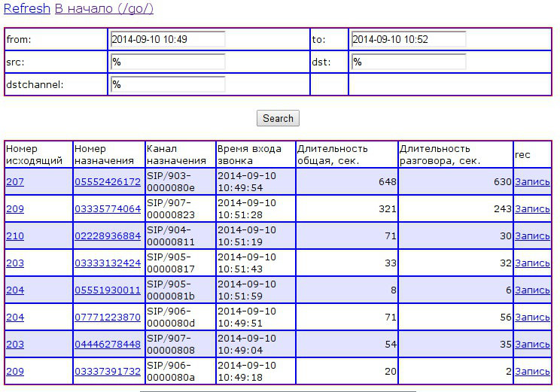
Task: Open destination number 03333132424
Action: point(108,263)
